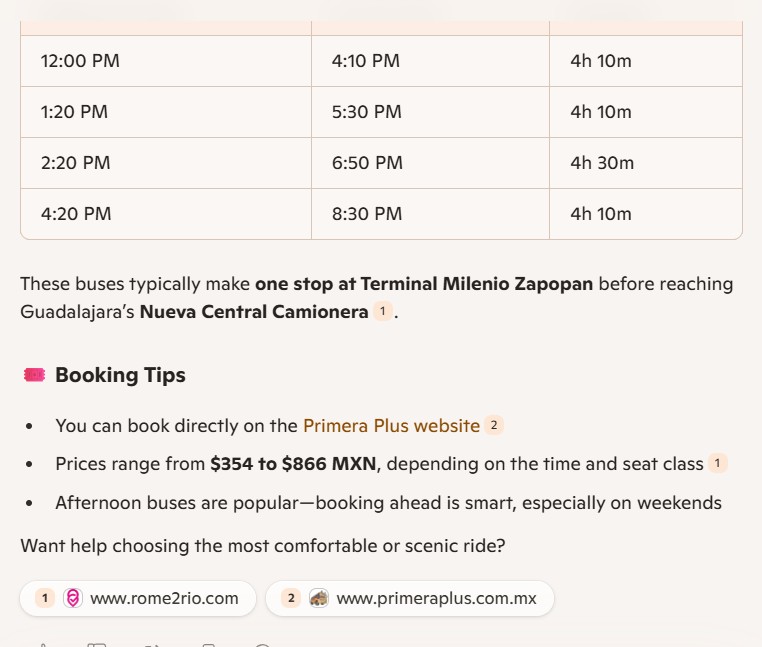Click citation badge after 'seat class' text
The height and width of the screenshot is (647, 762).
(x=717, y=463)
